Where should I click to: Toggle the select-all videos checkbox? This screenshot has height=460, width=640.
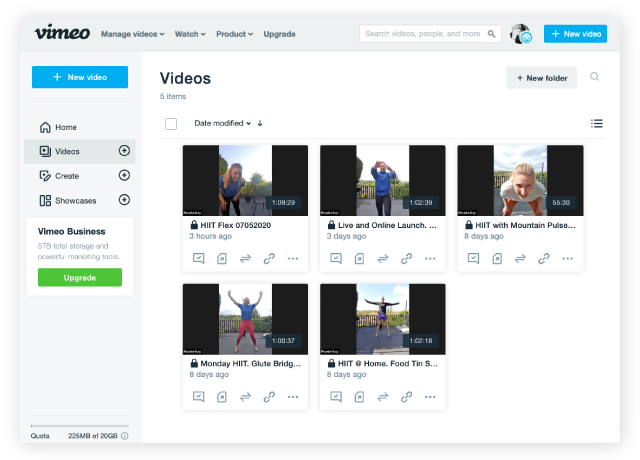tap(171, 124)
